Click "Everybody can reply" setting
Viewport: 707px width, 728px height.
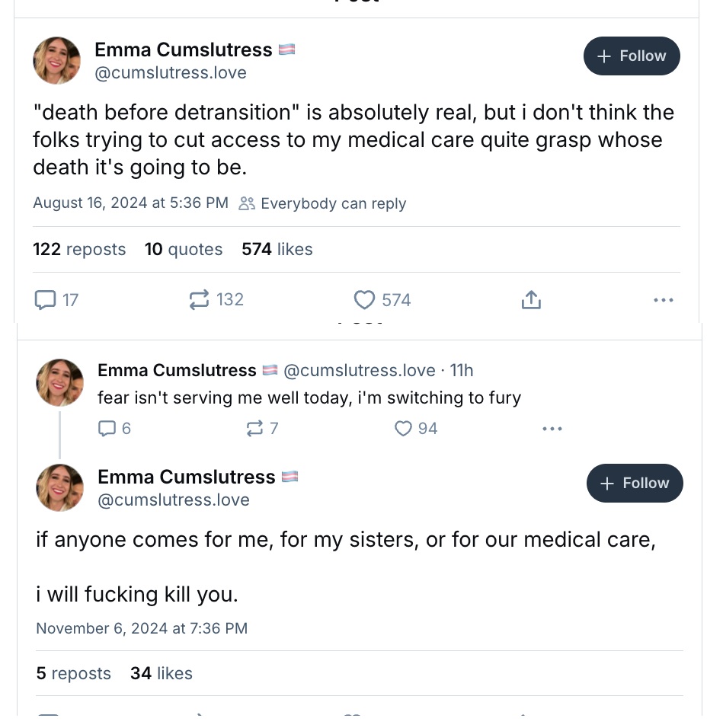pos(323,203)
